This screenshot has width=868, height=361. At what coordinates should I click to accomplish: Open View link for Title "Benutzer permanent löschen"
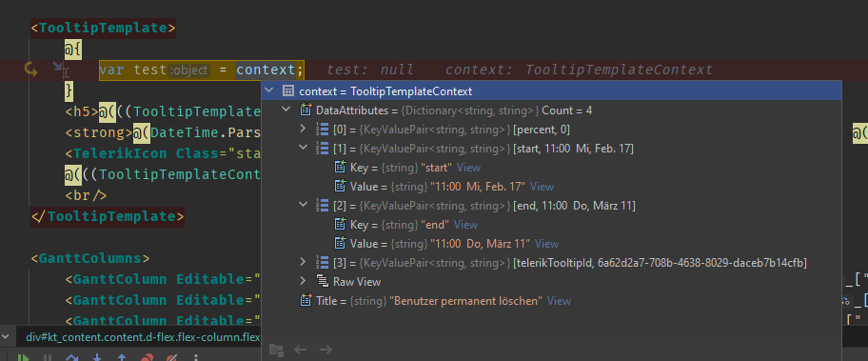[x=559, y=301]
